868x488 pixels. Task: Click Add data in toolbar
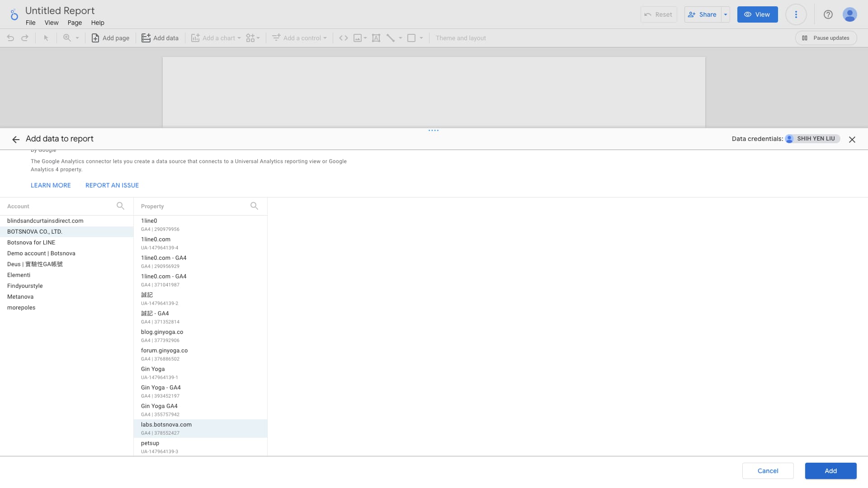pyautogui.click(x=160, y=38)
